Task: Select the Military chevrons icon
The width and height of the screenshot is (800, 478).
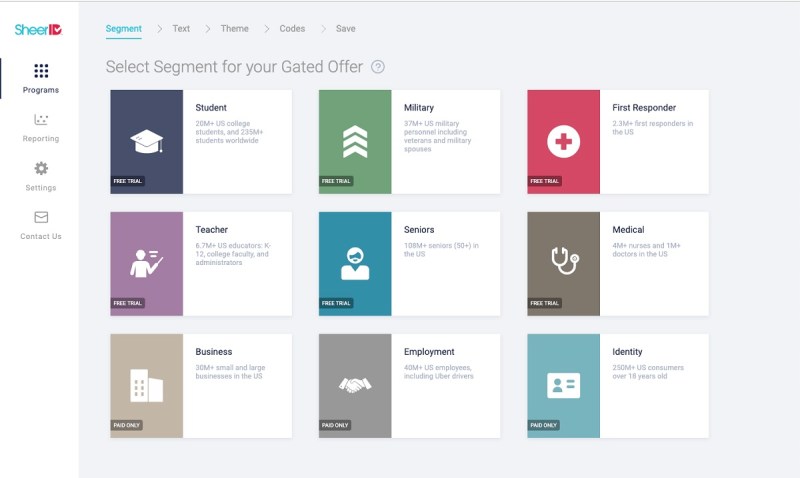Action: tap(355, 141)
